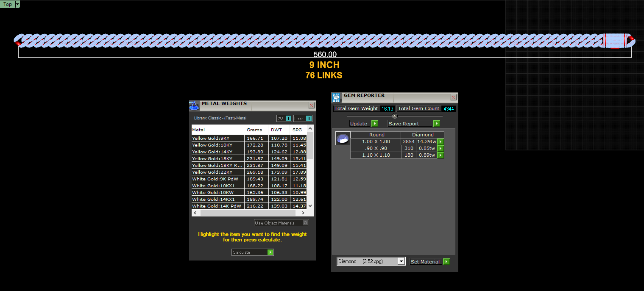The height and width of the screenshot is (291, 644).
Task: Click the Set Material button
Action: (425, 262)
